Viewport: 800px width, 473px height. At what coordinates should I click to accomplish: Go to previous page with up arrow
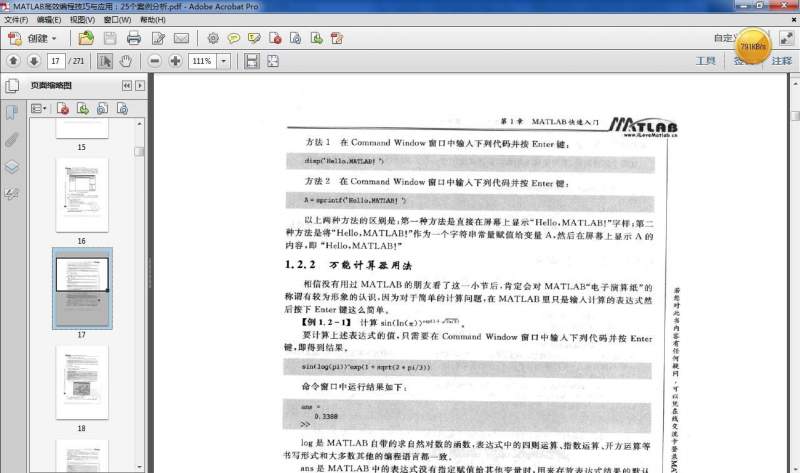(x=14, y=61)
